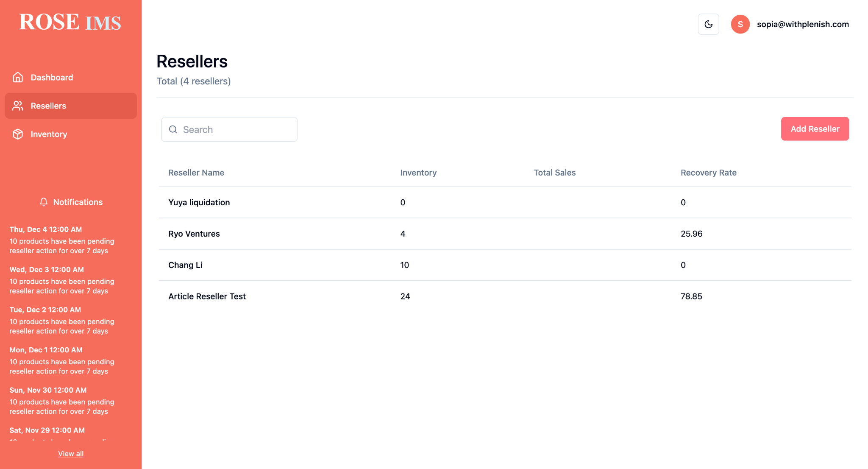The width and height of the screenshot is (868, 469).
Task: Expand the Dec 4 notification entry
Action: 62,240
